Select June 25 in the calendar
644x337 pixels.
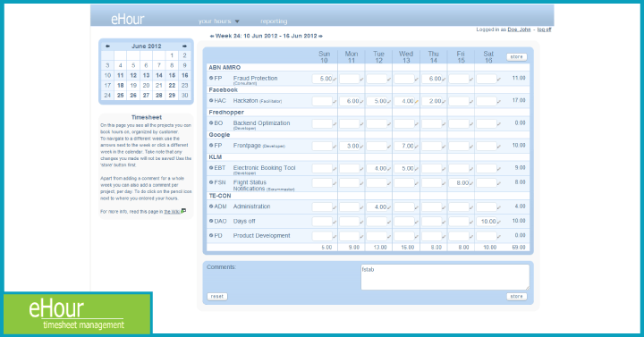(x=121, y=96)
